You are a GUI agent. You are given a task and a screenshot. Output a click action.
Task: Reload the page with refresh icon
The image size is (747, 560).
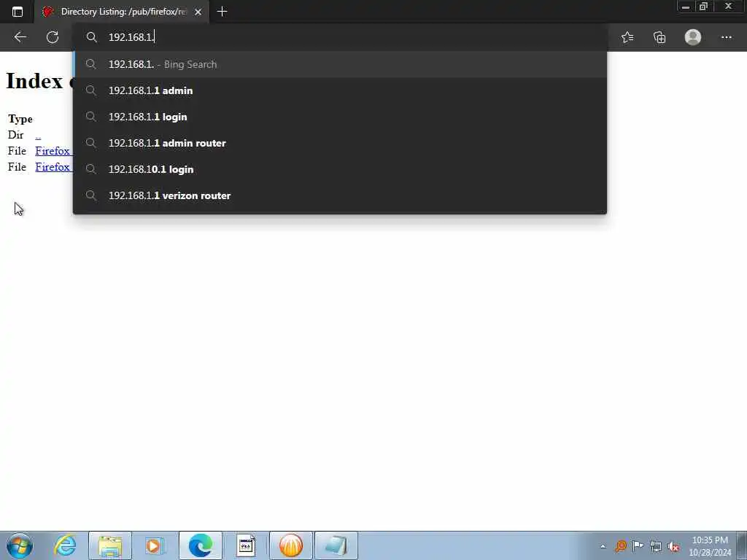(x=53, y=37)
